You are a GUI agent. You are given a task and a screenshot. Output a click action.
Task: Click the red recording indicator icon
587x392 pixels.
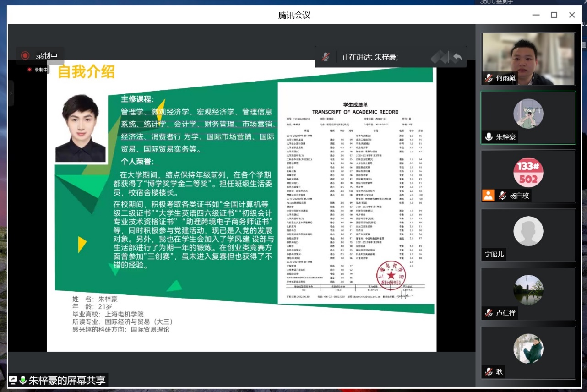(25, 55)
